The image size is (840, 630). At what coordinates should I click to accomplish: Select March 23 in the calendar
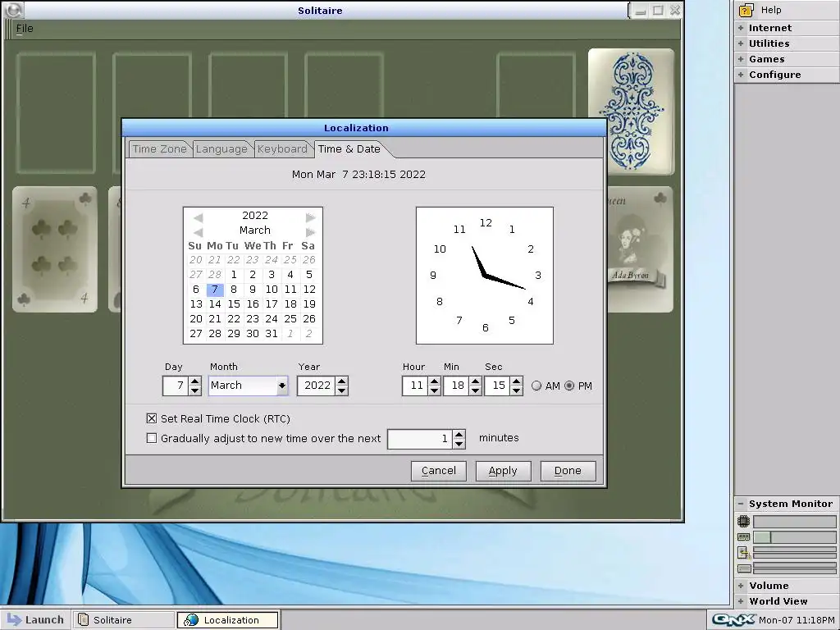coord(253,319)
